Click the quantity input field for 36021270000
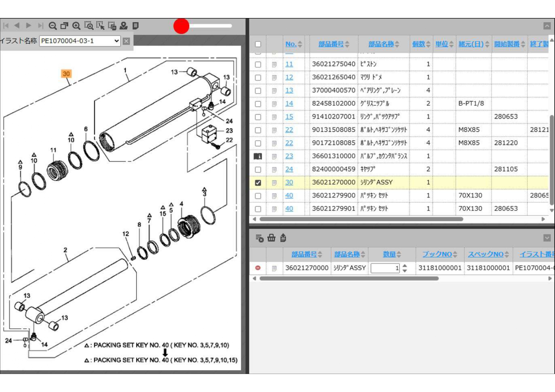The width and height of the screenshot is (555, 392). coord(385,268)
